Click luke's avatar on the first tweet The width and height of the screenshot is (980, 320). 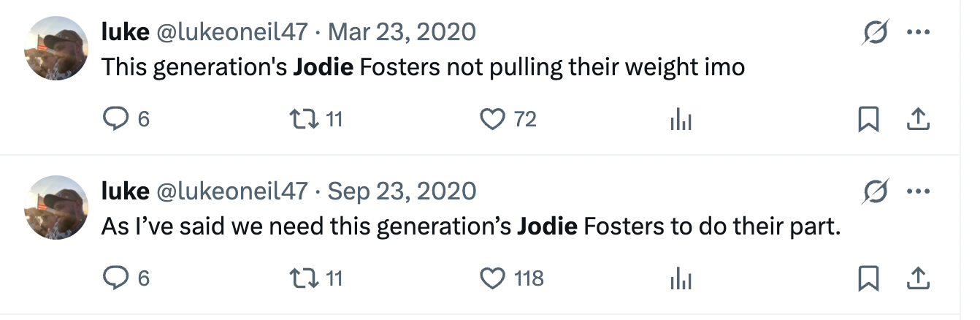(x=56, y=48)
